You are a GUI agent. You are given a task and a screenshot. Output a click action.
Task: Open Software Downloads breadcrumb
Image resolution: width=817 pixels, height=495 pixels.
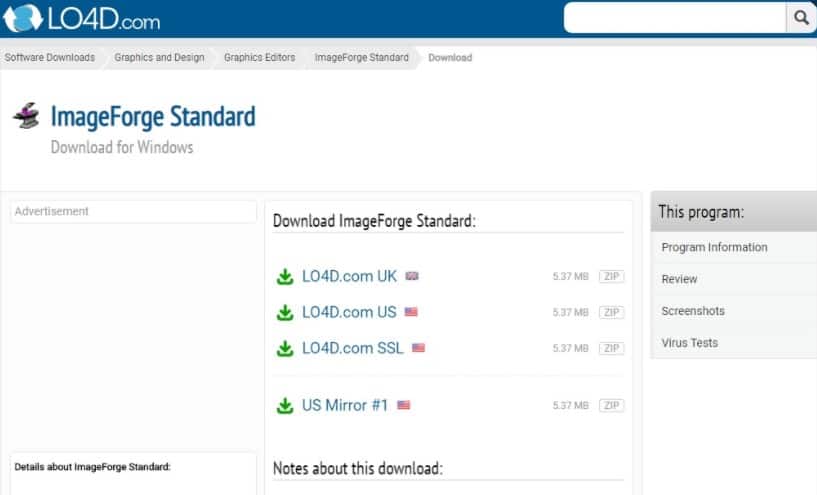pyautogui.click(x=50, y=57)
